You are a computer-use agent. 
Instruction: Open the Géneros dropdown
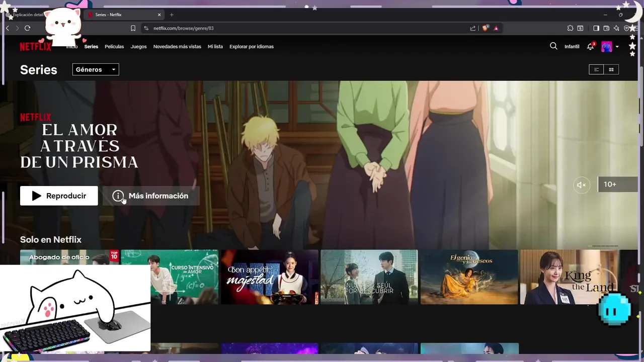96,69
